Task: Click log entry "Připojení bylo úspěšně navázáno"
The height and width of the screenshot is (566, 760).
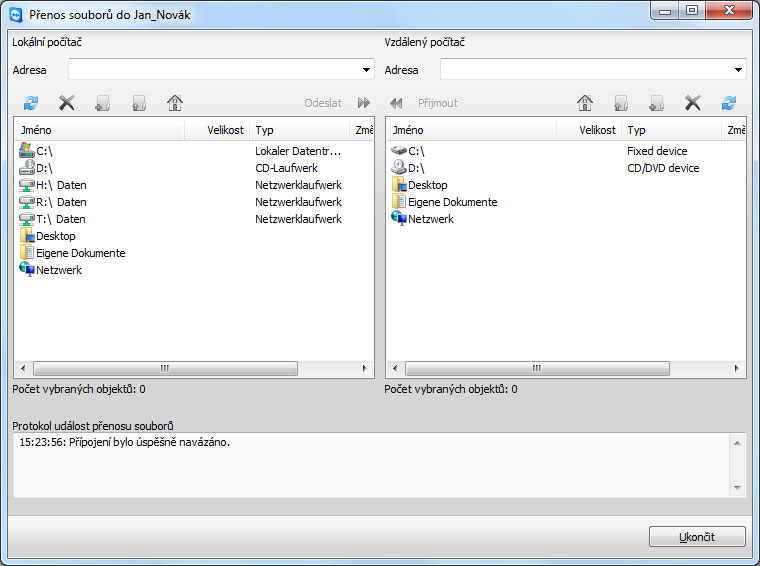Action: coord(125,442)
